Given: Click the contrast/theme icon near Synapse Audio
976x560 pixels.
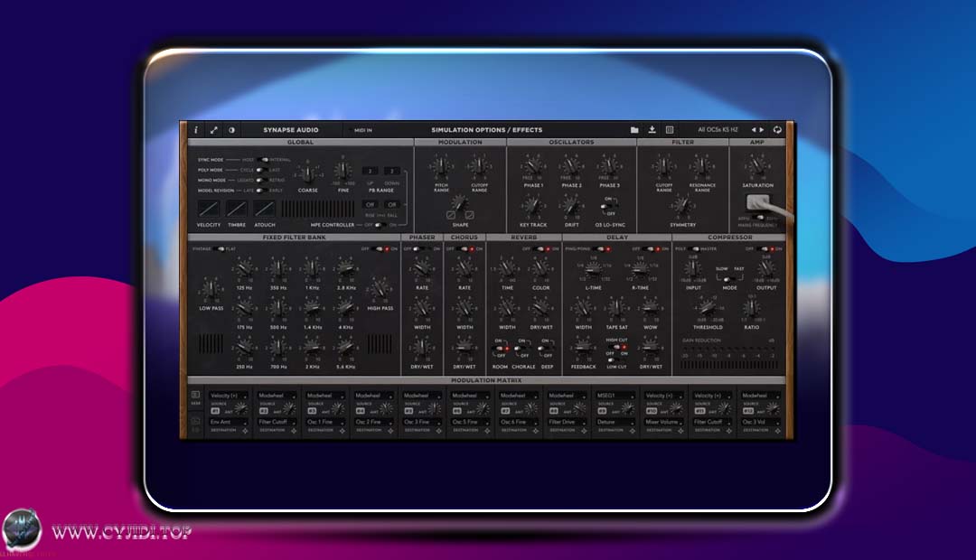Looking at the screenshot, I should point(230,129).
